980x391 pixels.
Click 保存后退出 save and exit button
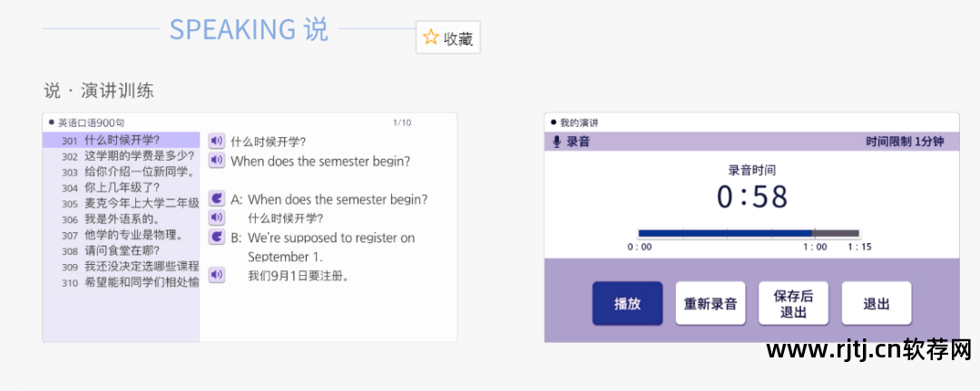point(793,304)
